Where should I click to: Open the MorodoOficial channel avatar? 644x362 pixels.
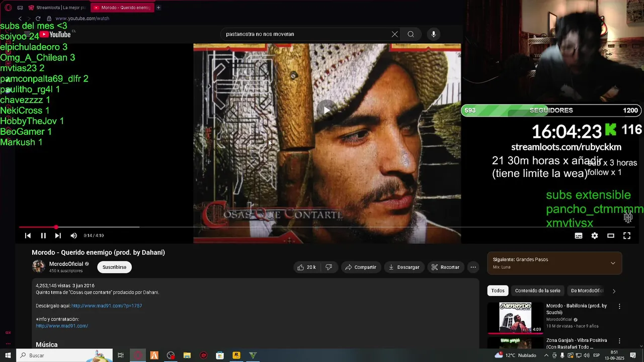[x=39, y=266]
